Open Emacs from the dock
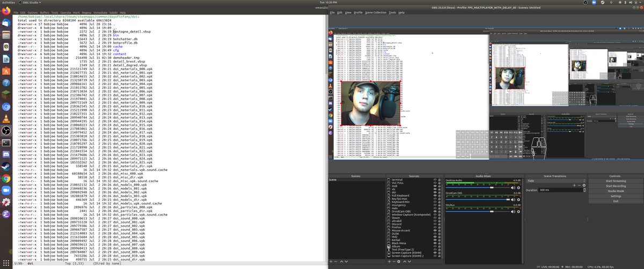This screenshot has width=644, height=269. click(x=6, y=214)
